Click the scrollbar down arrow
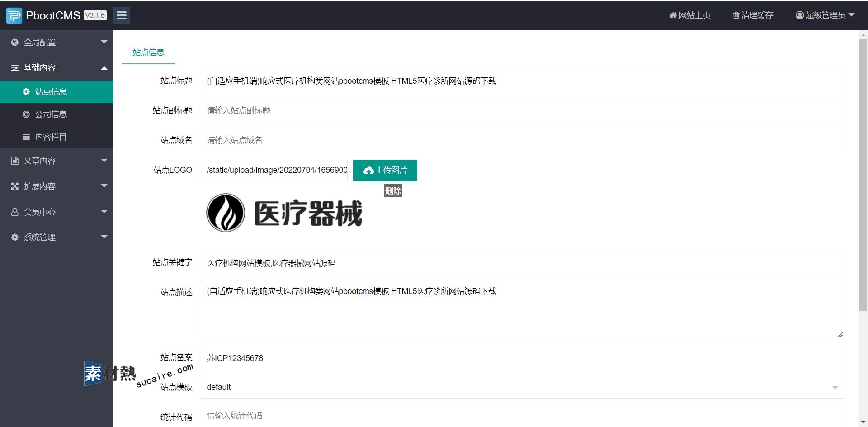This screenshot has width=868, height=427. coord(863,422)
